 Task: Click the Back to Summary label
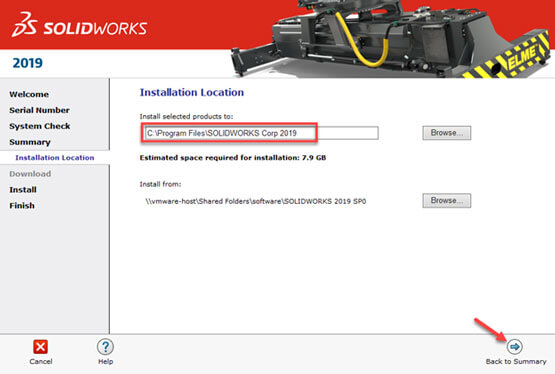[x=516, y=361]
